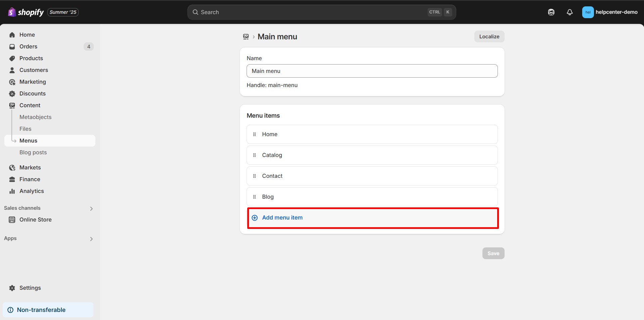This screenshot has width=644, height=320.
Task: Open the Sidekick assistant icon
Action: click(551, 12)
